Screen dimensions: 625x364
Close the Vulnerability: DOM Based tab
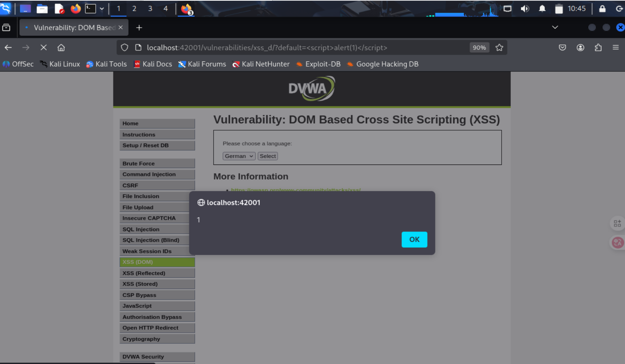(120, 28)
